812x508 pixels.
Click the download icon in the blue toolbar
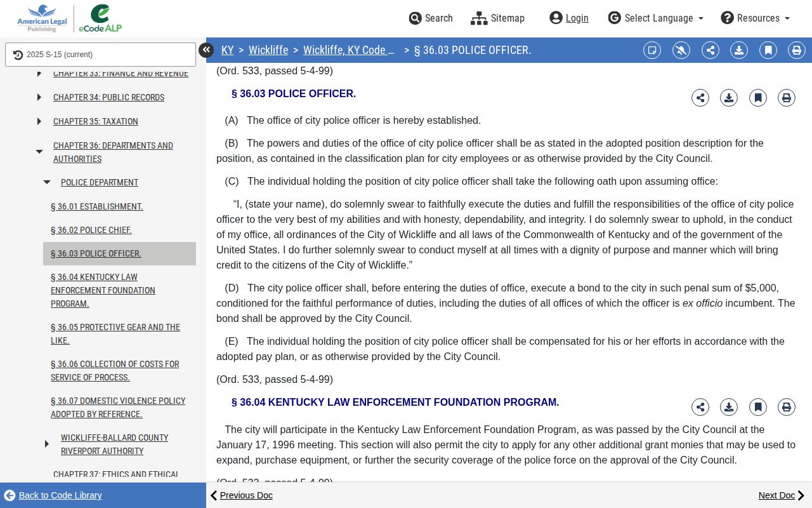pyautogui.click(x=739, y=50)
